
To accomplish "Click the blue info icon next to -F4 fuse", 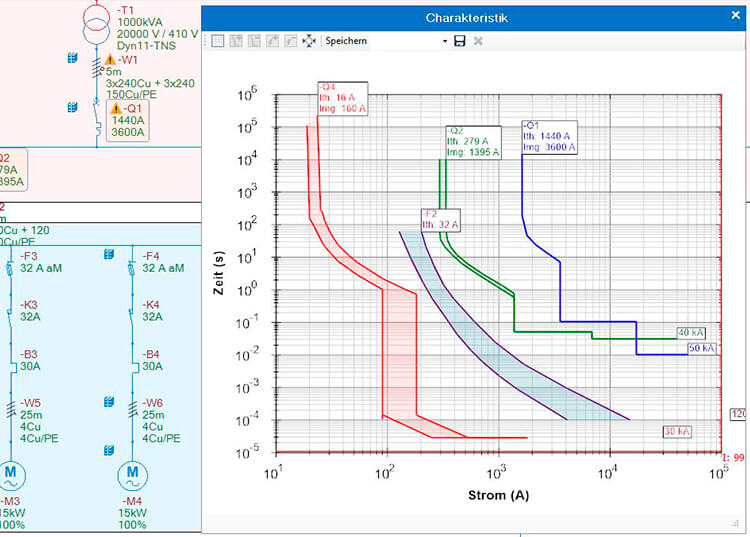I will (x=109, y=254).
